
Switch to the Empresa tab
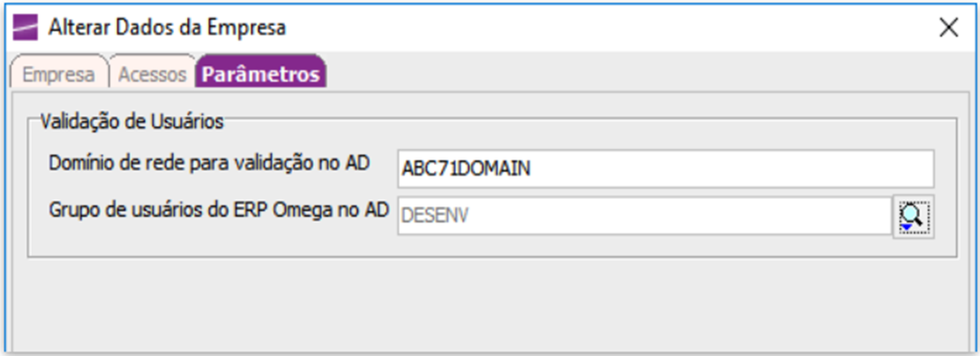58,75
